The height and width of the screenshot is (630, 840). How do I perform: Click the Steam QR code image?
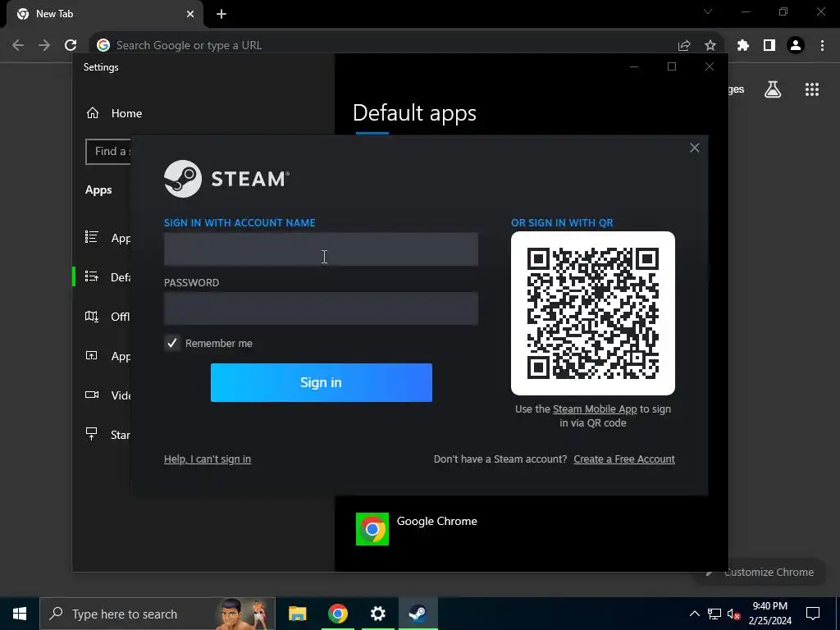point(592,313)
